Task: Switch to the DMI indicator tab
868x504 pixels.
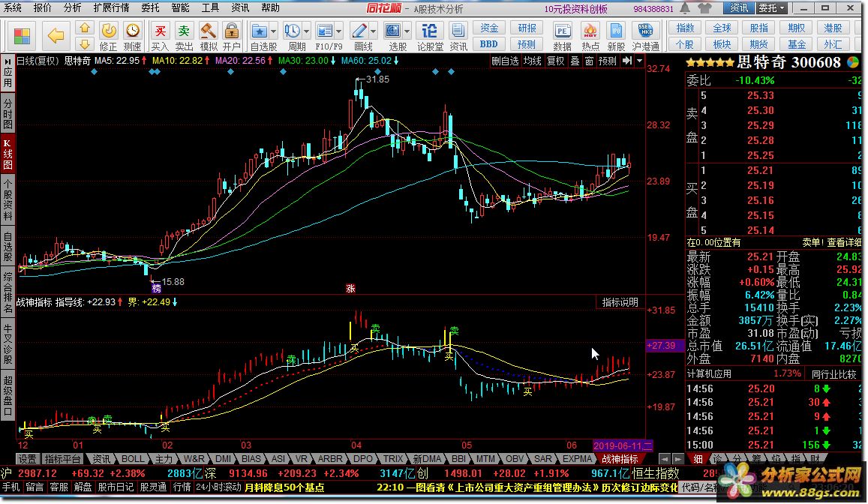Action: click(223, 459)
